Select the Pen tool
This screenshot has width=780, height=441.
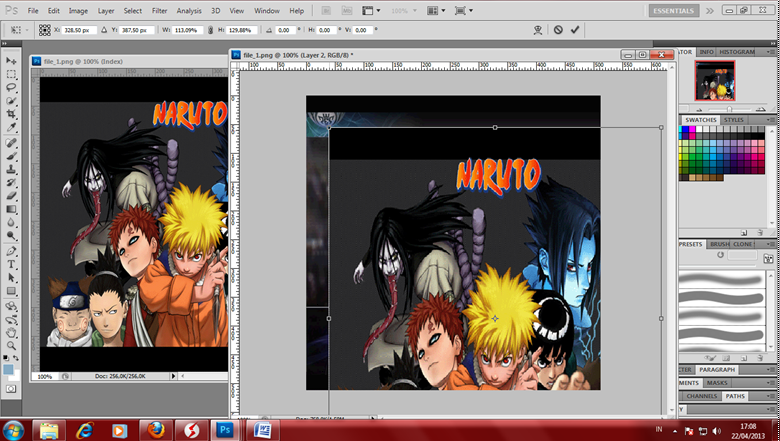point(11,251)
